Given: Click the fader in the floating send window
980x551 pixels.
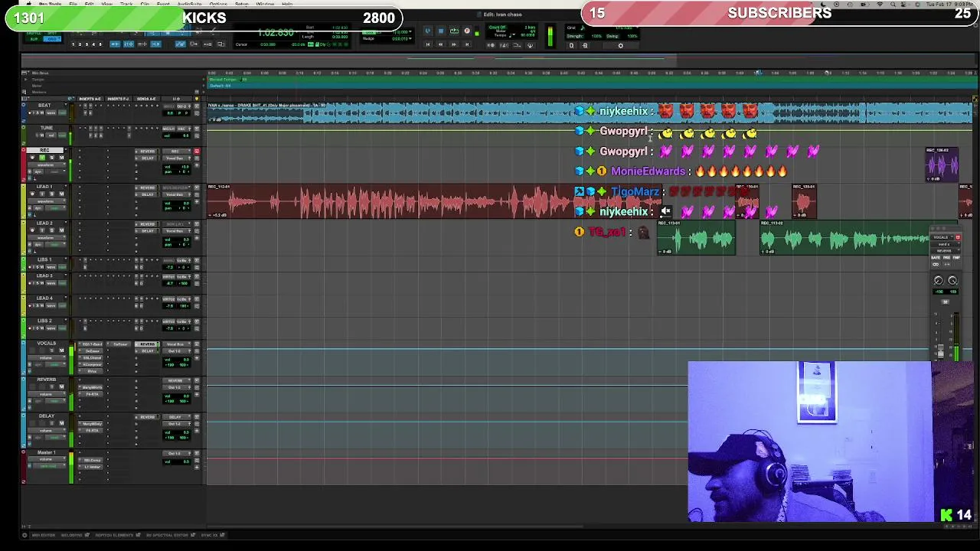Looking at the screenshot, I should [941, 351].
